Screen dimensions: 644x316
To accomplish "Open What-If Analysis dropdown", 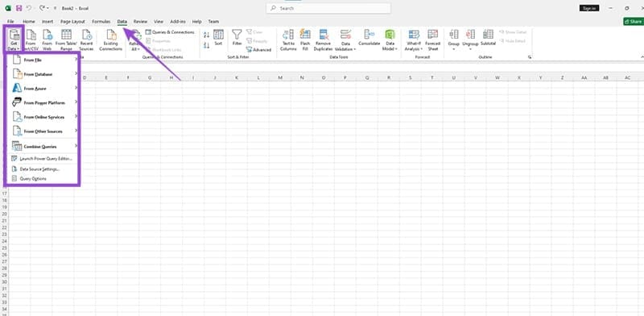I will click(414, 40).
